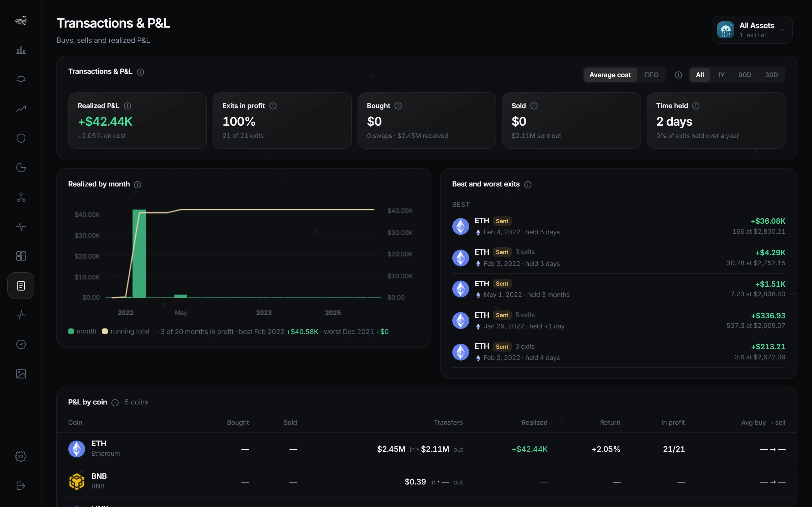Expand the ETH Ethereum coin row
The image size is (812, 507).
click(427, 449)
